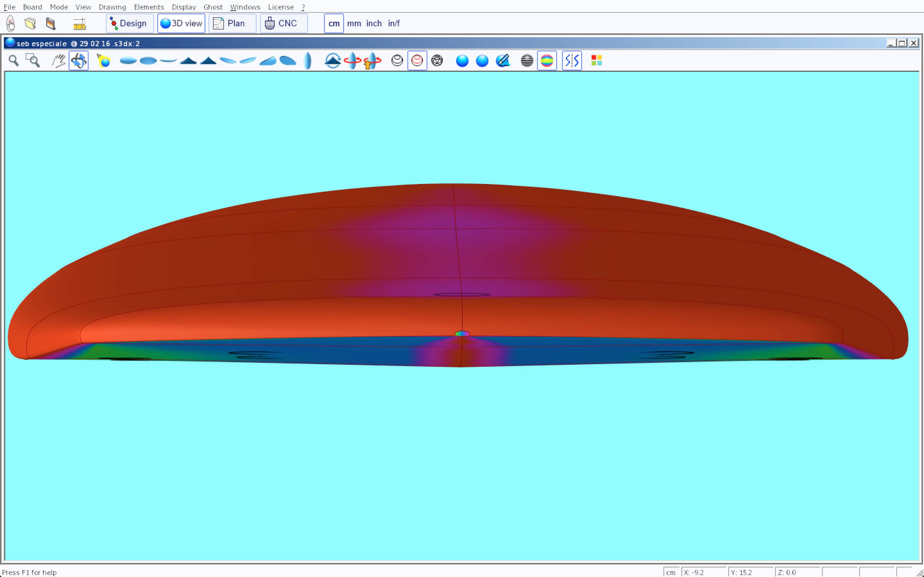Open the Ghost menu
This screenshot has width=924, height=577.
[x=213, y=7]
